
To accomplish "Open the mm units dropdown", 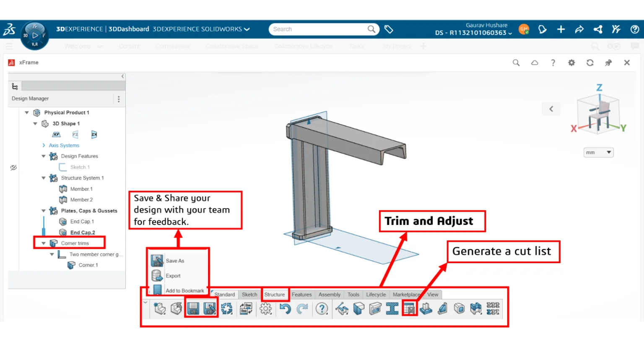I will [599, 153].
